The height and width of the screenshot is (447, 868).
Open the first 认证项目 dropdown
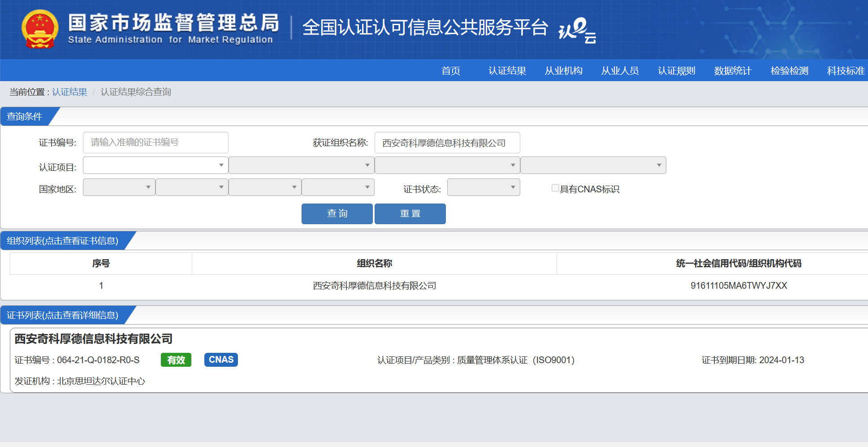(155, 165)
